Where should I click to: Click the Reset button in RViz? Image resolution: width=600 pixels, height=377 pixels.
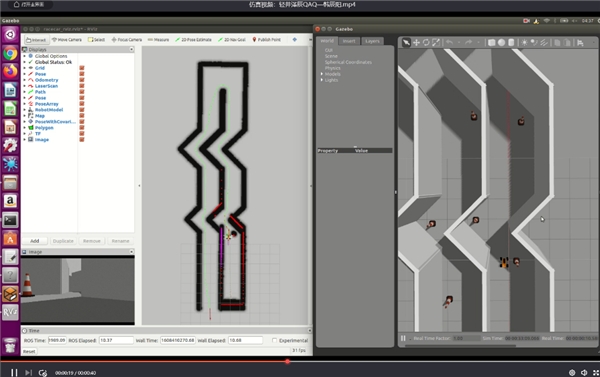click(29, 351)
